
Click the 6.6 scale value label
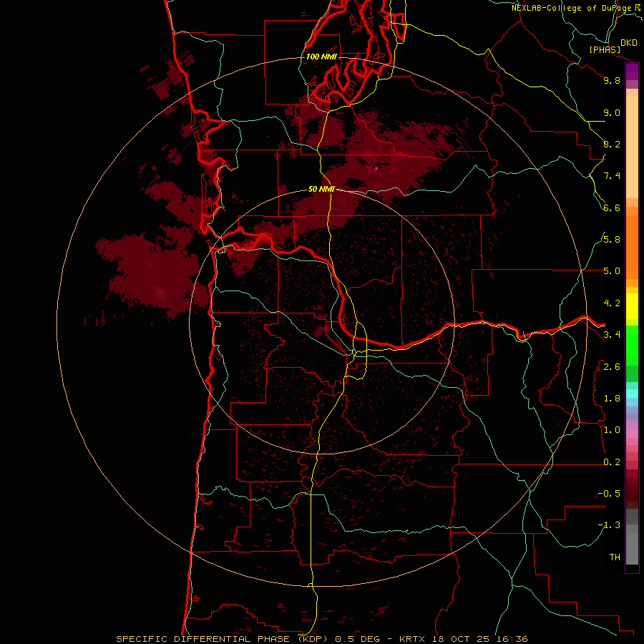coord(612,208)
